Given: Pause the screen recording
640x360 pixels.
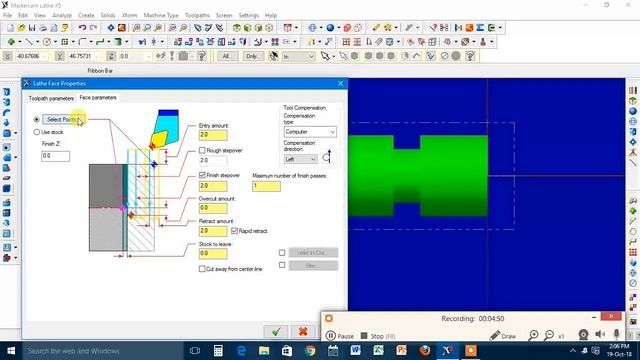Looking at the screenshot, I should pos(340,336).
